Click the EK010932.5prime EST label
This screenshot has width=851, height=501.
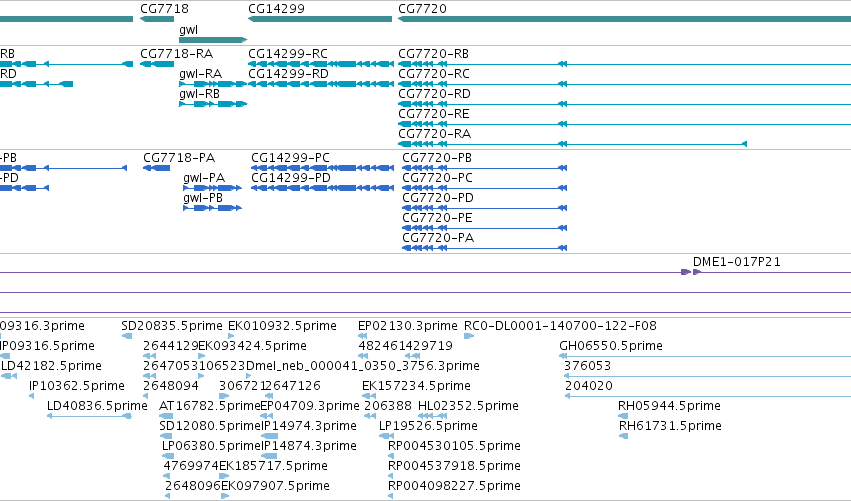(x=282, y=326)
